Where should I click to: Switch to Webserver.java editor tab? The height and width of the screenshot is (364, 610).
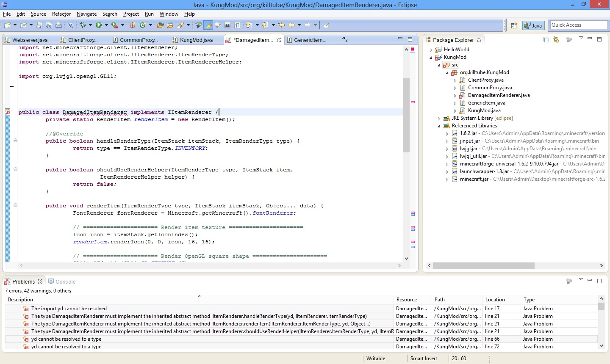pyautogui.click(x=26, y=40)
